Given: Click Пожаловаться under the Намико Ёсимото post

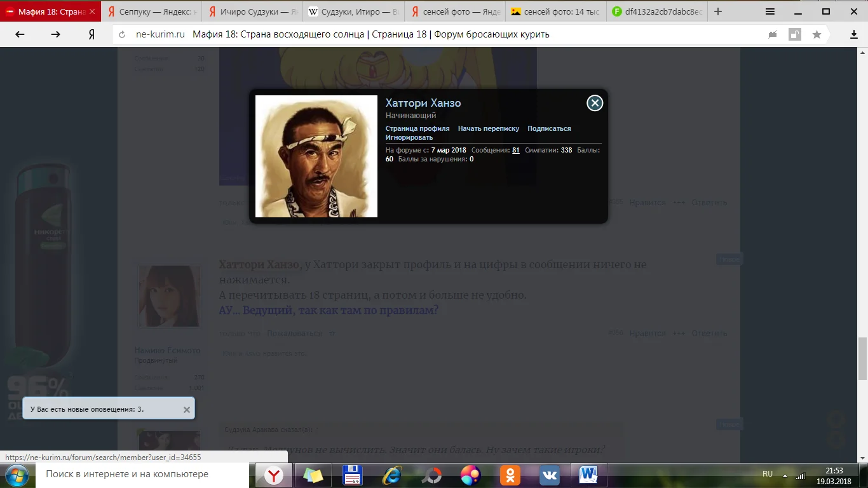Looking at the screenshot, I should click(x=294, y=334).
